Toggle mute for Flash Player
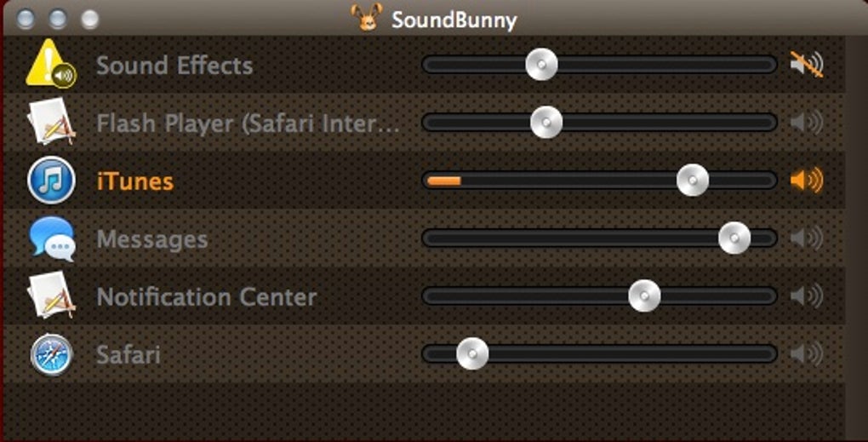Screen dimensions: 868x442 (x=807, y=123)
